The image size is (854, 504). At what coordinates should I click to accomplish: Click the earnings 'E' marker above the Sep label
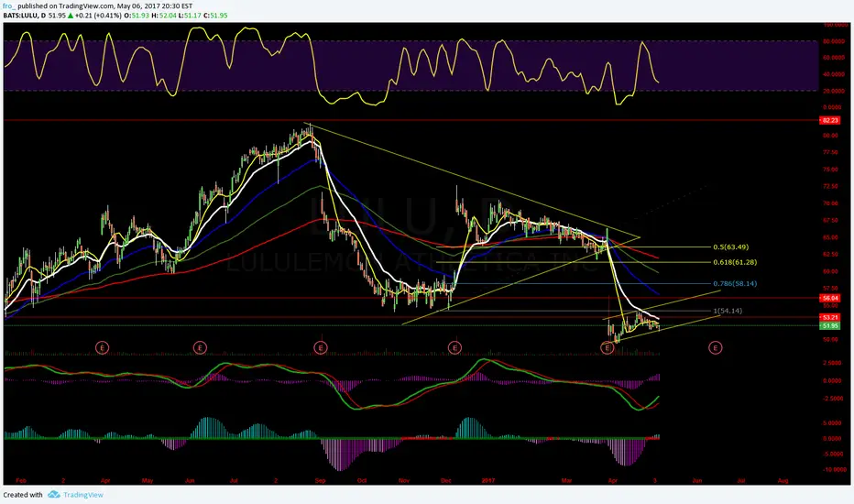coord(321,347)
